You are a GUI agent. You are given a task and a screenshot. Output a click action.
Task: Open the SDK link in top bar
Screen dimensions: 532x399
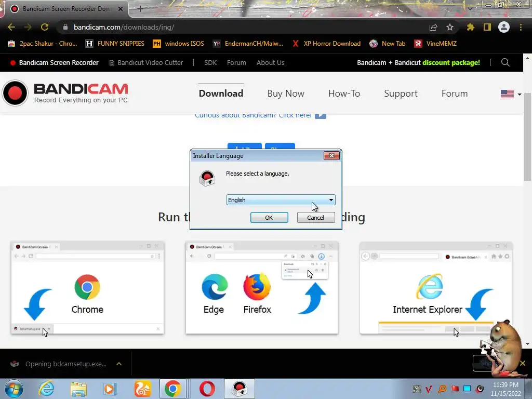[x=210, y=62]
